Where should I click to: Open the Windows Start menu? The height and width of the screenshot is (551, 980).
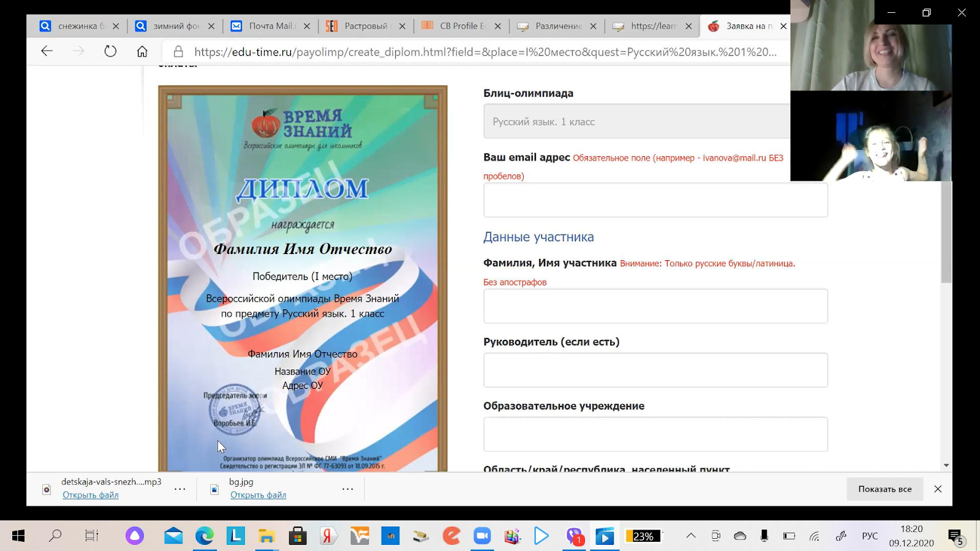pyautogui.click(x=18, y=536)
